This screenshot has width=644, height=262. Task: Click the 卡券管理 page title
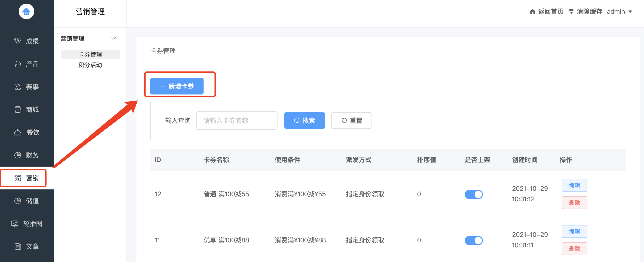point(163,51)
